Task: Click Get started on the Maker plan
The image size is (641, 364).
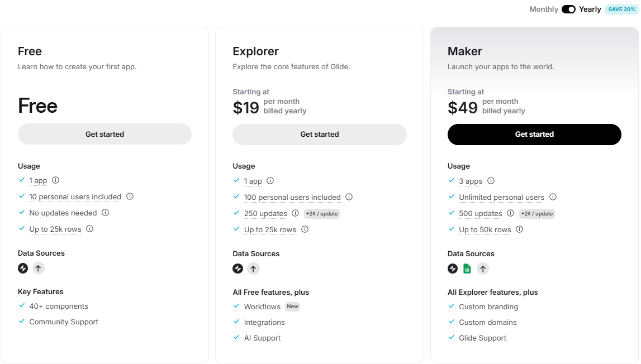Action: point(534,135)
